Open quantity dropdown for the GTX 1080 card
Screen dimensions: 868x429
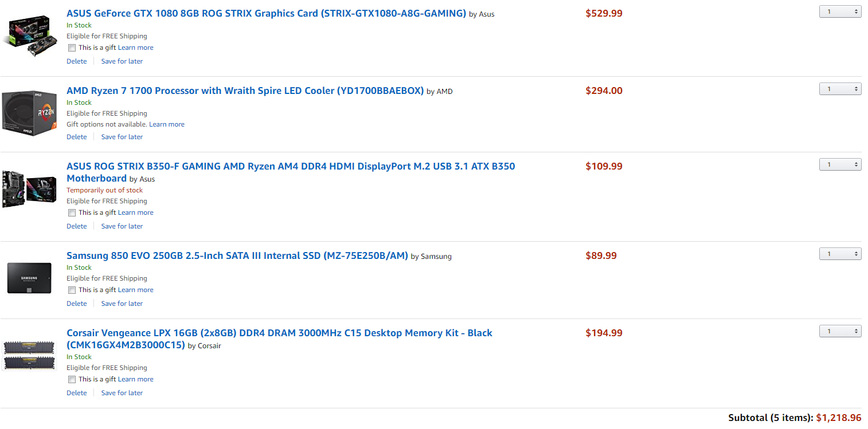pos(840,11)
